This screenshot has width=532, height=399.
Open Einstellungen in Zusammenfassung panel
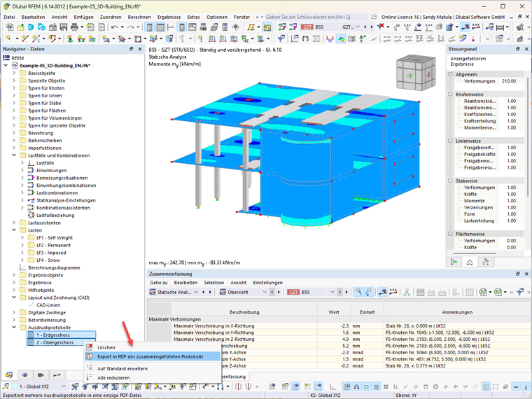coord(267,283)
